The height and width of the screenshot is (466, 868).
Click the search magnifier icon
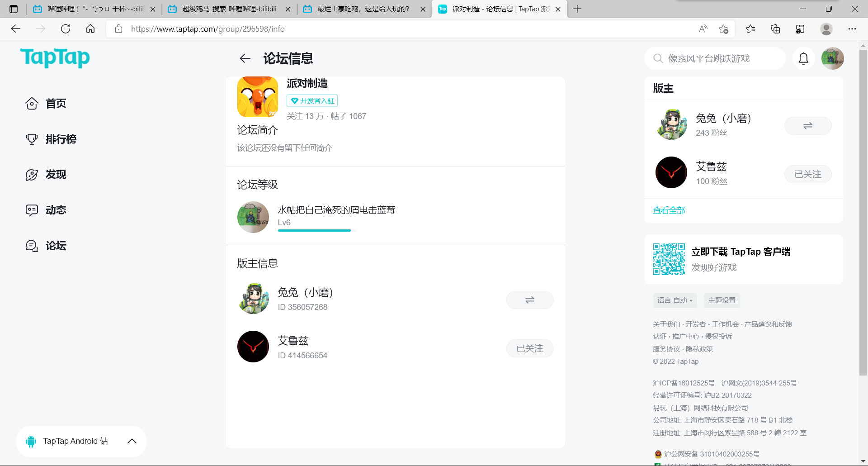click(x=658, y=58)
